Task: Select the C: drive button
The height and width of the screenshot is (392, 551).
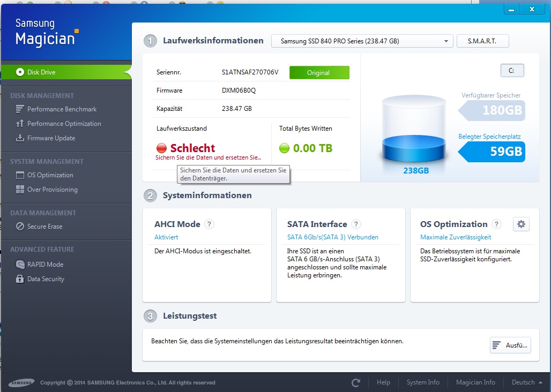Action: tap(512, 71)
